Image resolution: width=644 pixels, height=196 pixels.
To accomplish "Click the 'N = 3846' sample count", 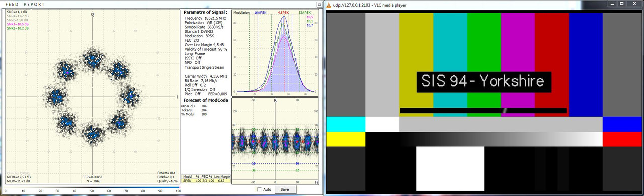I will coord(93,181).
